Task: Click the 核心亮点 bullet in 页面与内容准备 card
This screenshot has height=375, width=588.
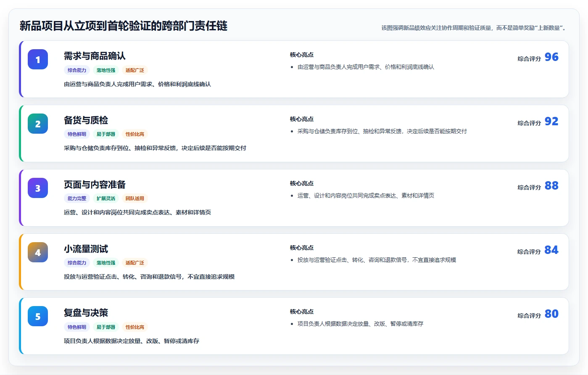Action: (366, 195)
